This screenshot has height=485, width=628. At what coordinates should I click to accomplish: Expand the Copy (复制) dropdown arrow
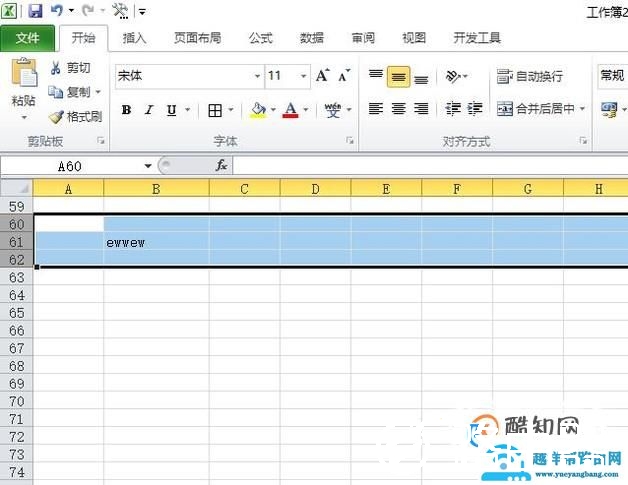coord(98,93)
